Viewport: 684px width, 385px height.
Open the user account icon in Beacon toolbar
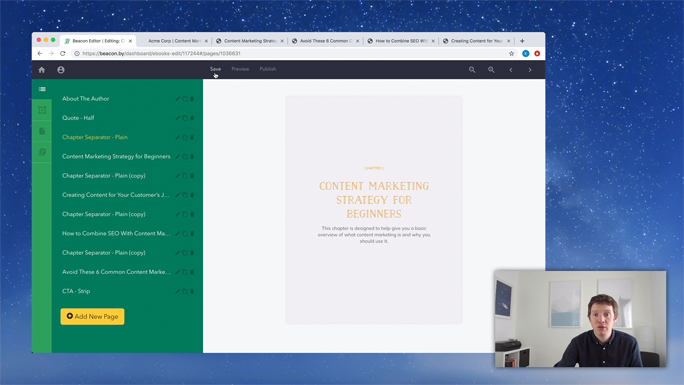[x=61, y=70]
